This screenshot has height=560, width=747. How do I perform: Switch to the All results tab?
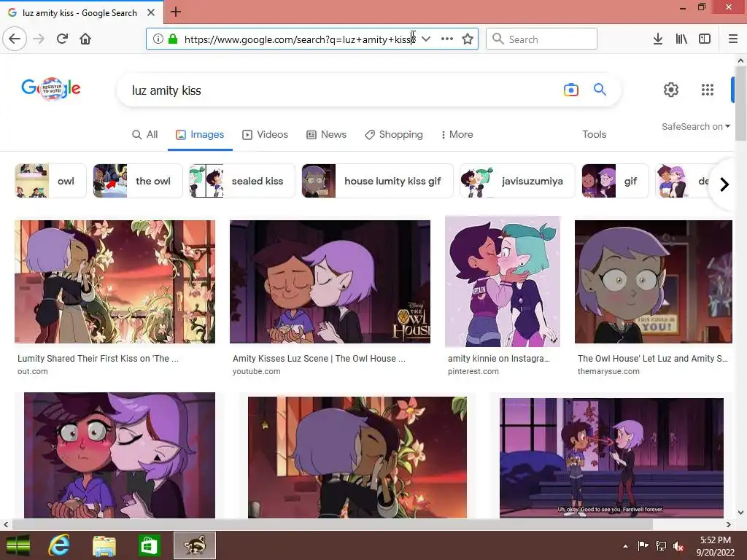click(145, 135)
